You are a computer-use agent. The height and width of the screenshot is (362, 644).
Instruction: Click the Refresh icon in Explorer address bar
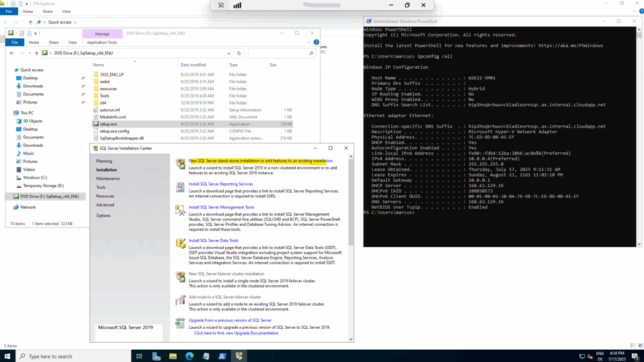click(x=239, y=53)
